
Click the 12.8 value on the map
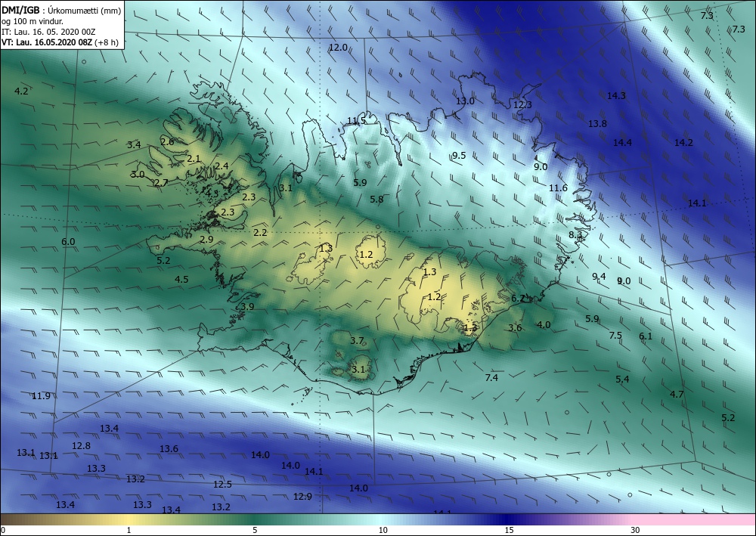(81, 445)
